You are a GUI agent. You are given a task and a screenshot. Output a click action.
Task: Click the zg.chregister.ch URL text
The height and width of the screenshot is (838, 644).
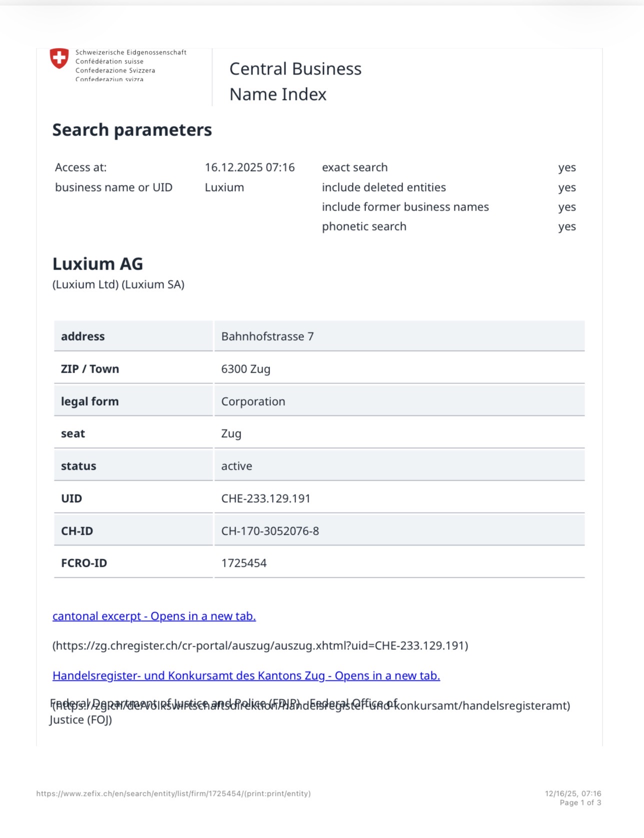(260, 645)
